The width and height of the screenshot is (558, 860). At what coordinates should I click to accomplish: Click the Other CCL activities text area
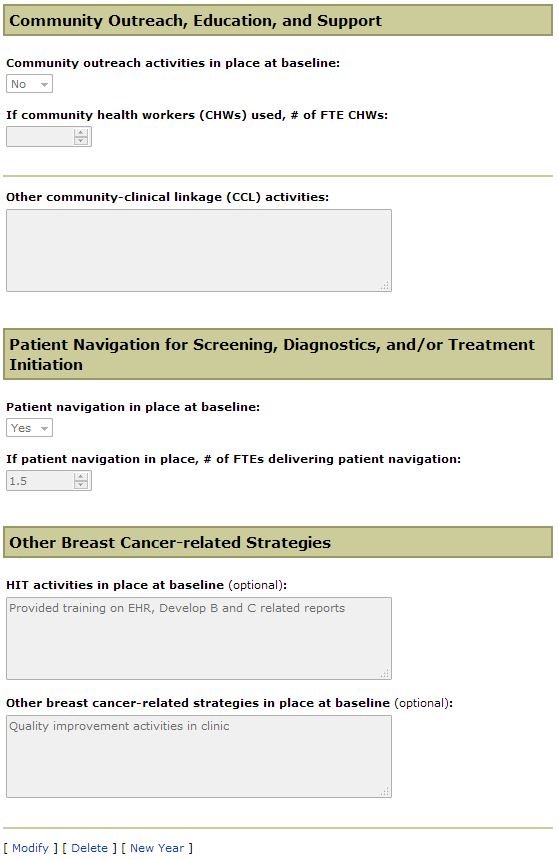199,250
